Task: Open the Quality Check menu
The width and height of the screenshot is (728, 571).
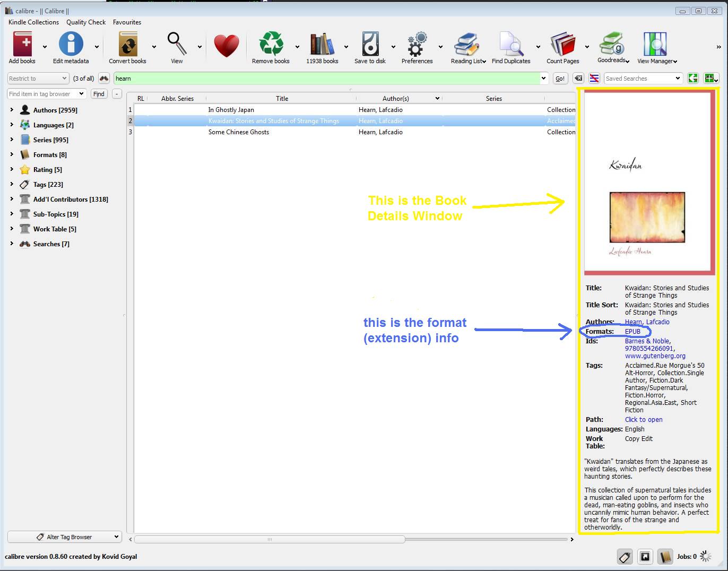Action: click(x=86, y=22)
